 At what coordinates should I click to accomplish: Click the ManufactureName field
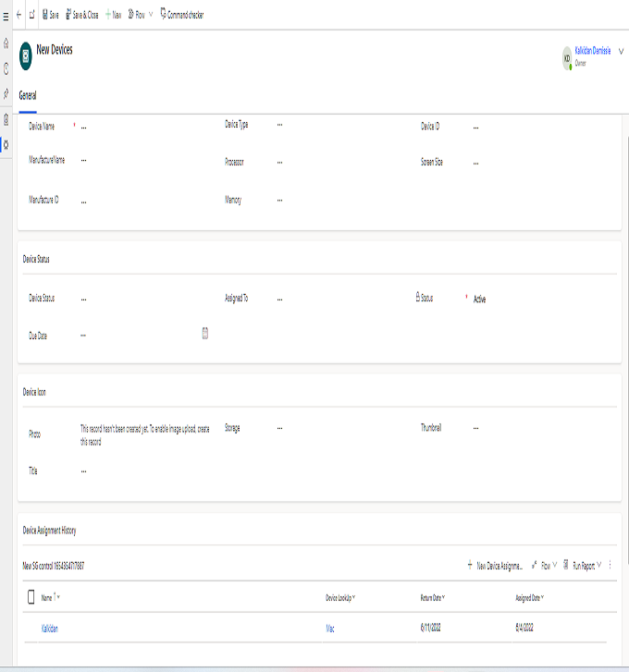point(146,160)
